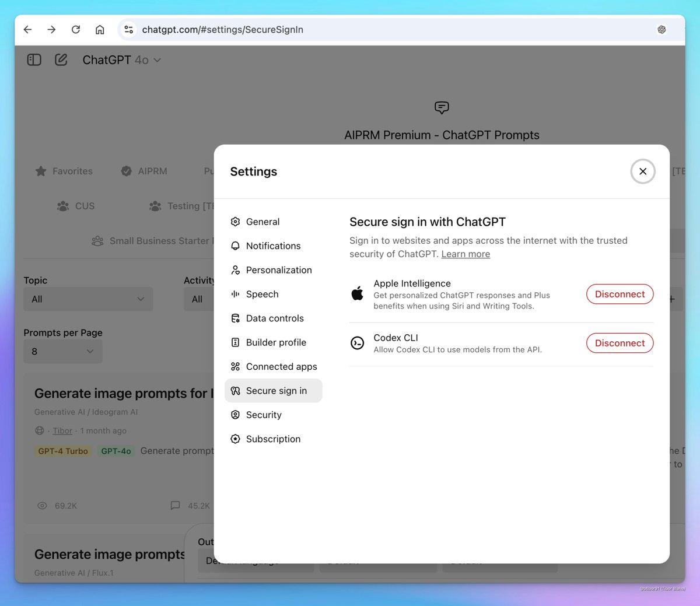Follow the Learn more link
Viewport: 700px width, 606px height.
(466, 254)
